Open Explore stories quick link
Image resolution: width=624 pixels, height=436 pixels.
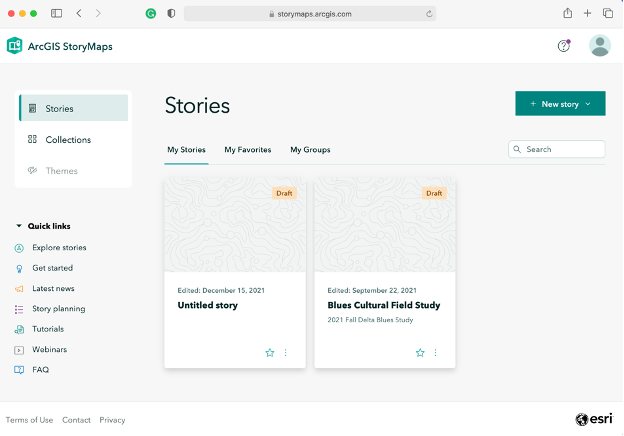coord(59,247)
